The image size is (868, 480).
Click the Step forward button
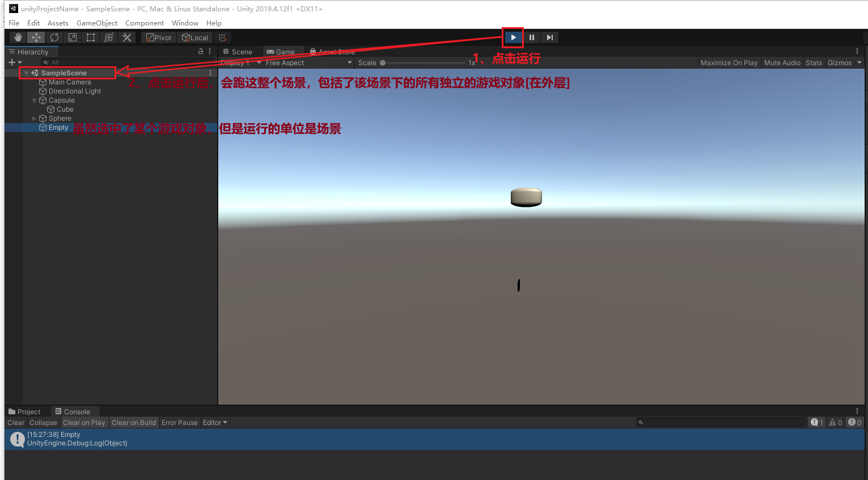(549, 37)
